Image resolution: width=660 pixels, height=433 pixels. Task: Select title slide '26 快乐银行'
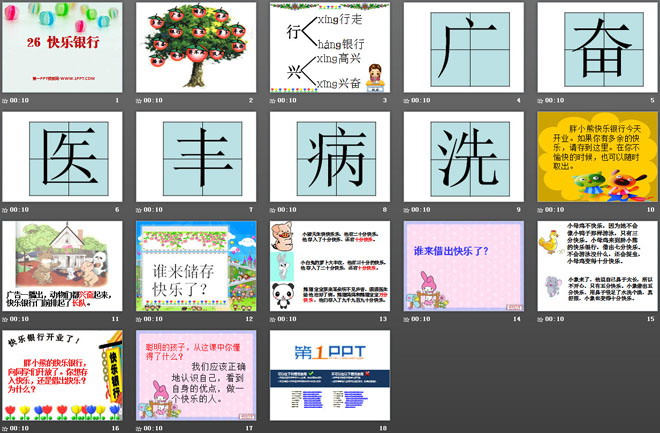(63, 47)
